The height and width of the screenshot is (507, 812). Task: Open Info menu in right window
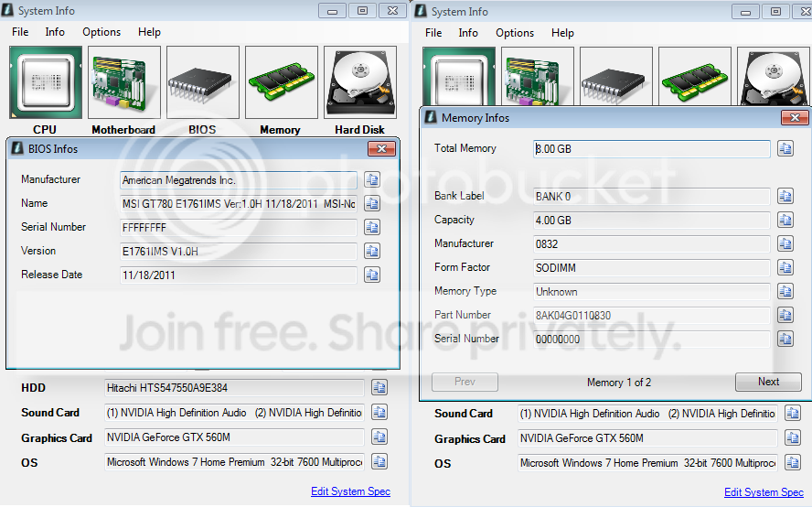coord(468,33)
